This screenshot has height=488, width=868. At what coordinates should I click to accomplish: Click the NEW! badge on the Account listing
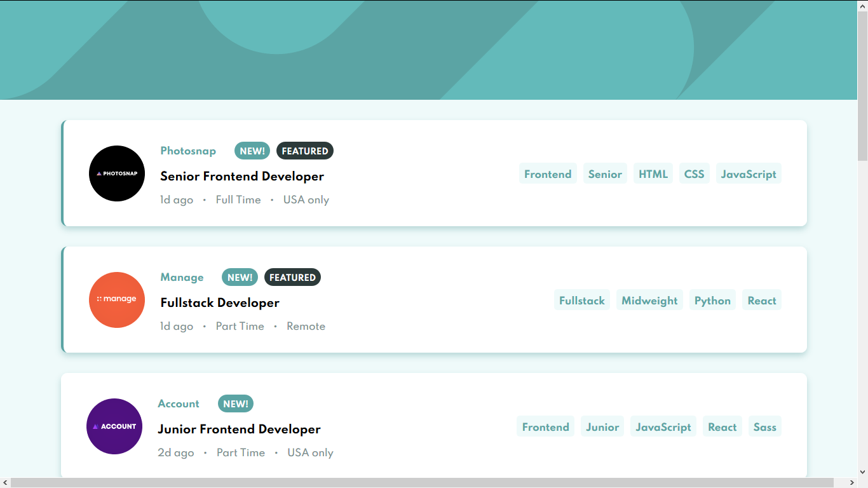[236, 403]
